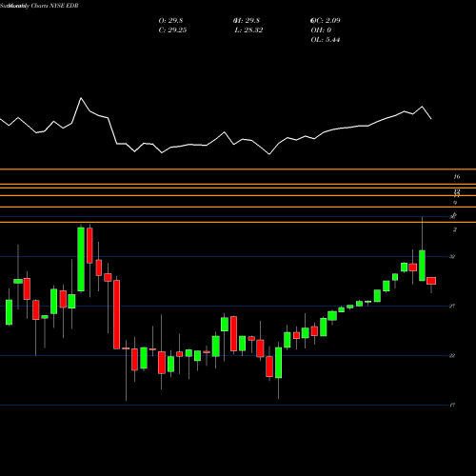
Task: Click the '32' price axis label
Action: [x=452, y=256]
